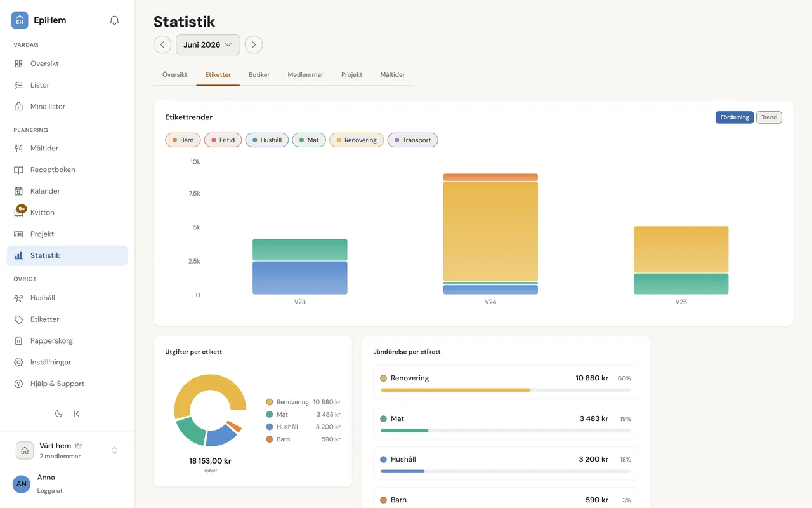The width and height of the screenshot is (812, 508).
Task: Click the blue Hushåll donut slice
Action: click(x=221, y=436)
